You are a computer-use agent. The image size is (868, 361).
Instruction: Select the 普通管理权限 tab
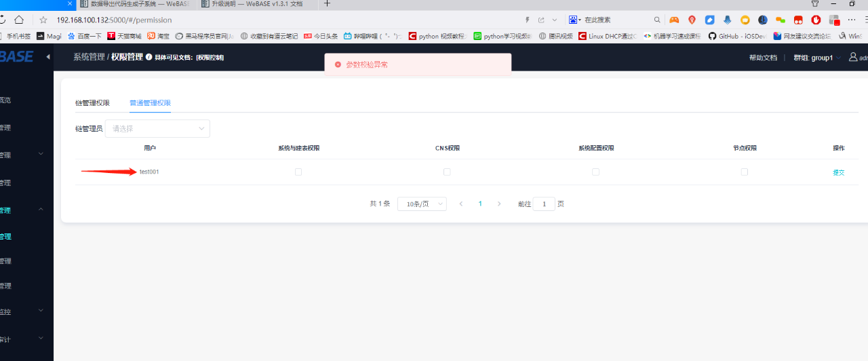(150, 103)
